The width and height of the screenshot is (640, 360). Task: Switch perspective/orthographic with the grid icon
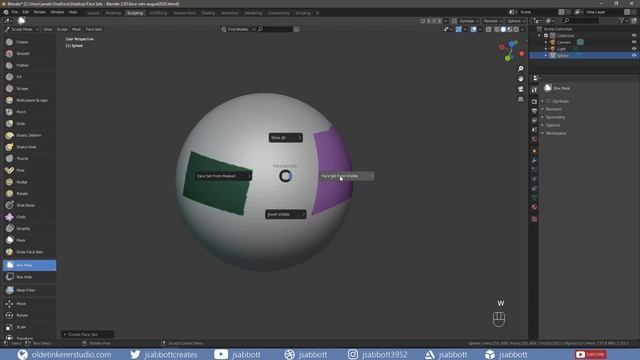520,99
